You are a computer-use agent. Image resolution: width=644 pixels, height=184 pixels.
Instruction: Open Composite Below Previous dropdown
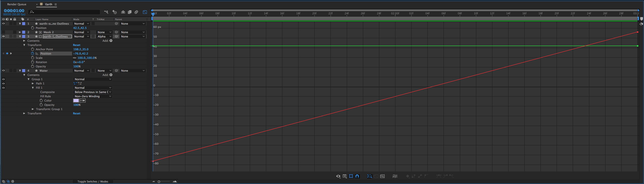[x=92, y=92]
